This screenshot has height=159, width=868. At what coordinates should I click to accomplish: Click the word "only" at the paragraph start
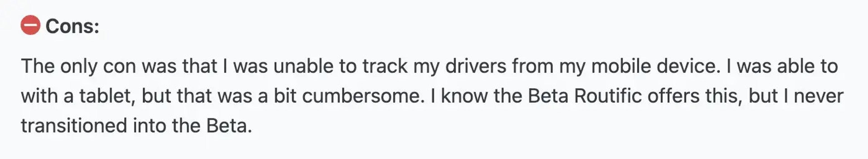(x=78, y=66)
